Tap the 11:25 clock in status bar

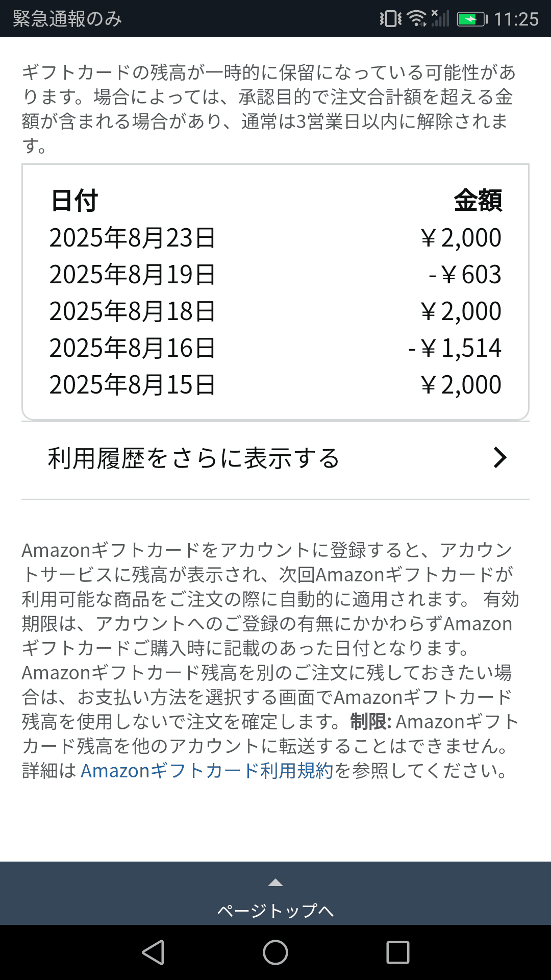[516, 19]
